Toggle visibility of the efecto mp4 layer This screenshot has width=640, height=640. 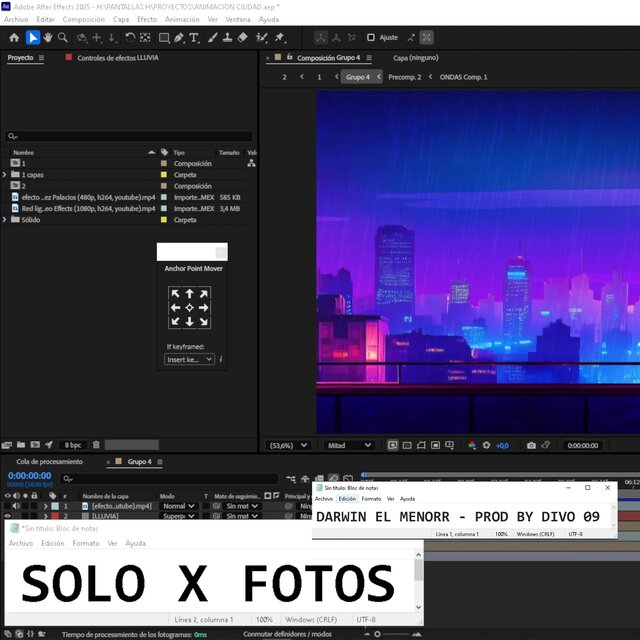(7, 506)
